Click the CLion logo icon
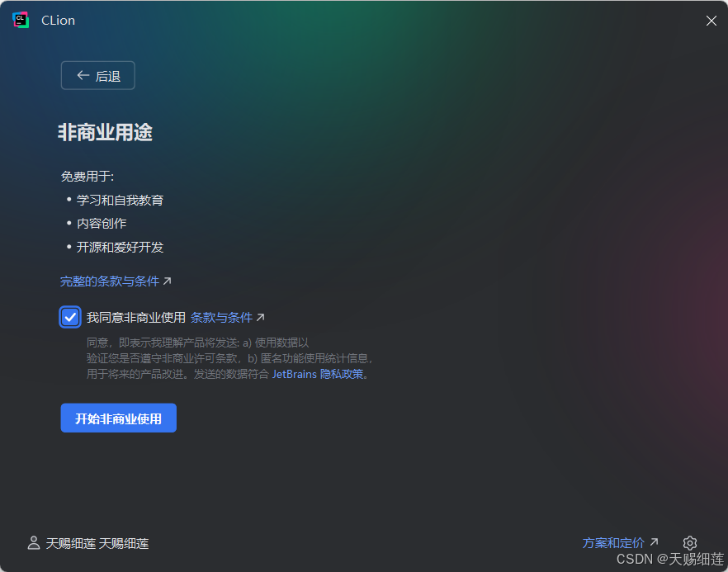 click(x=21, y=20)
